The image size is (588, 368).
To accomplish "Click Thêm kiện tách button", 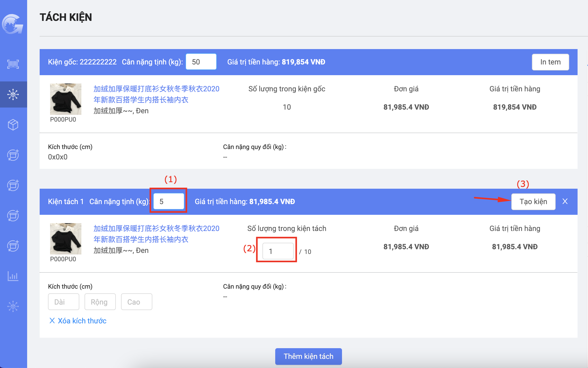I will pyautogui.click(x=308, y=356).
